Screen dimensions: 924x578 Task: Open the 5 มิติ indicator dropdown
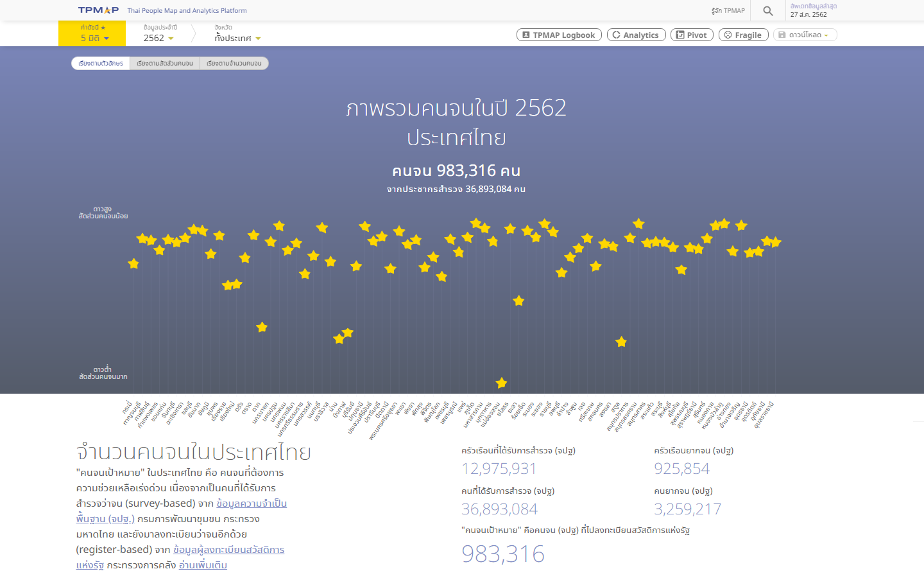(94, 39)
